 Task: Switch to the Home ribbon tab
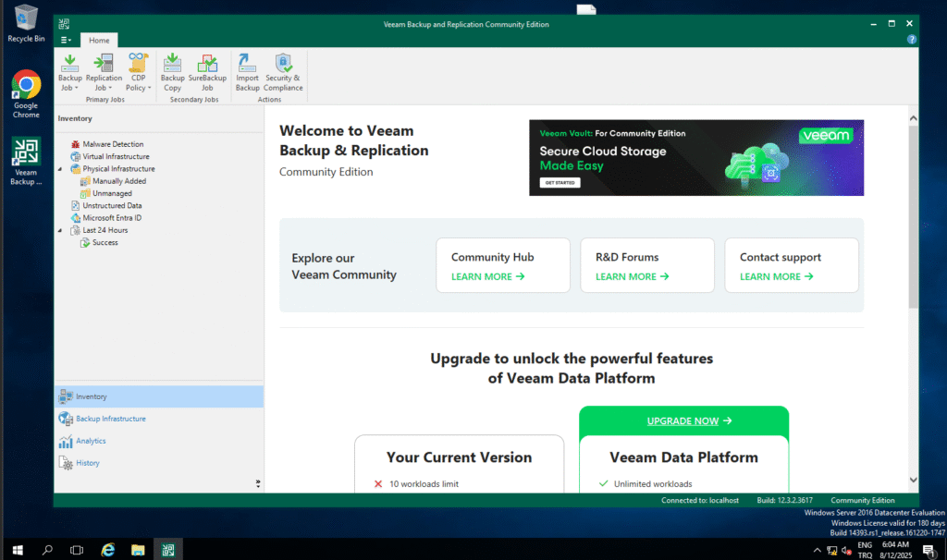(x=99, y=41)
